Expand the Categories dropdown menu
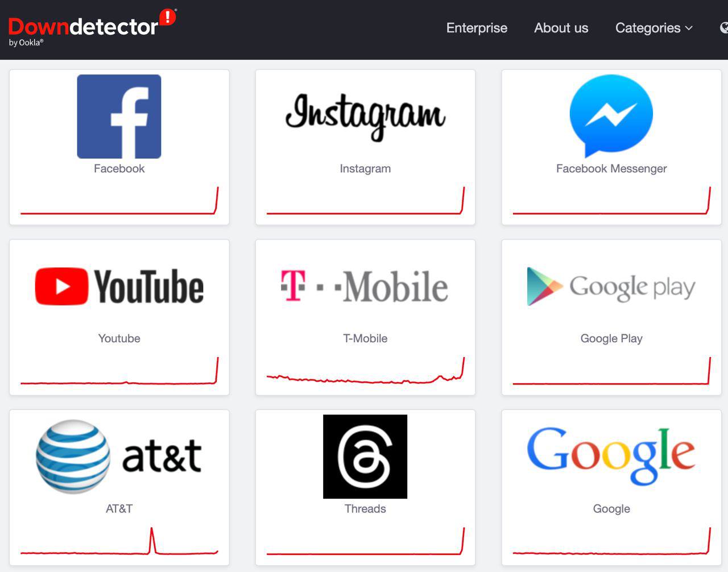 click(654, 28)
